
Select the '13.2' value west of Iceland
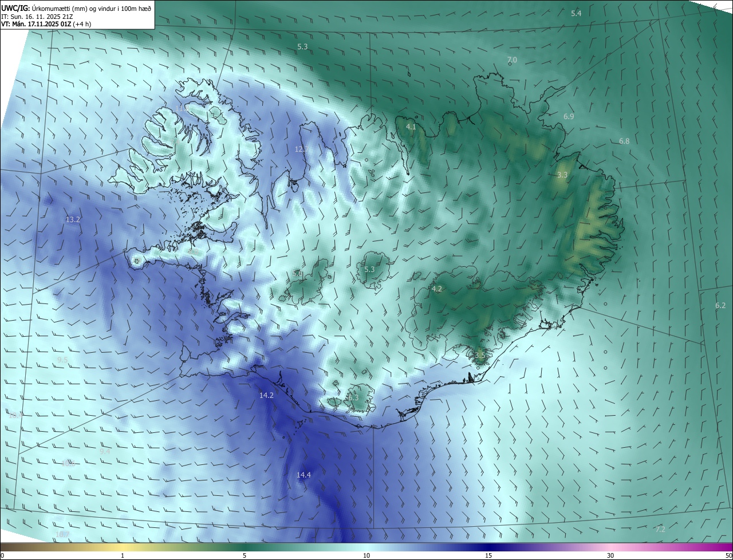(x=73, y=219)
